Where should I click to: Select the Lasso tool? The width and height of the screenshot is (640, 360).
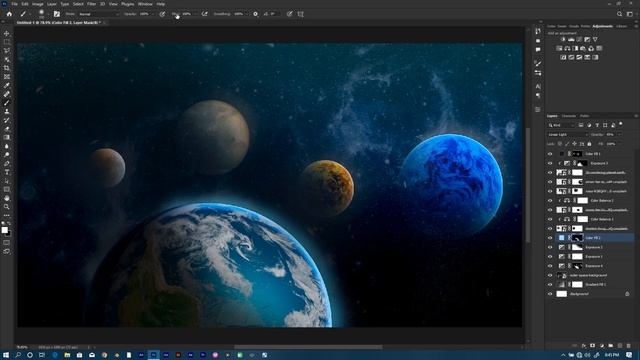(x=7, y=51)
